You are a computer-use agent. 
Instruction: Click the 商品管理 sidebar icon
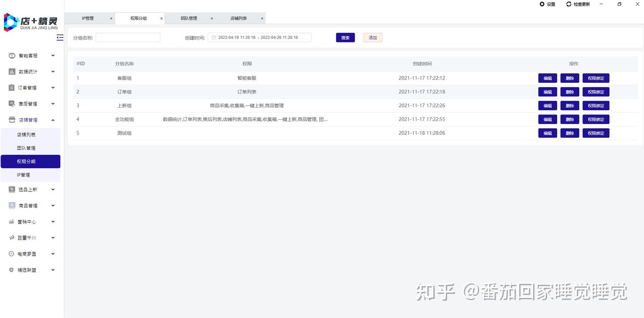(12, 206)
